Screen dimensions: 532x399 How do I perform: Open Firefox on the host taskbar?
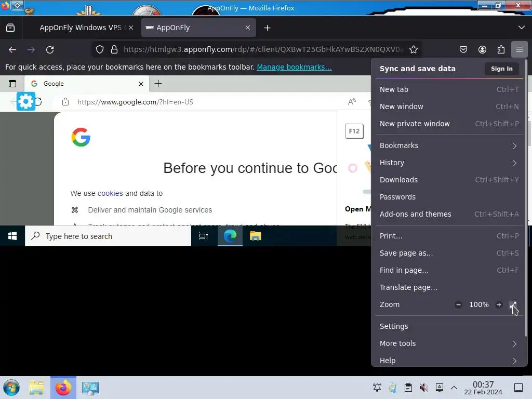click(x=63, y=388)
